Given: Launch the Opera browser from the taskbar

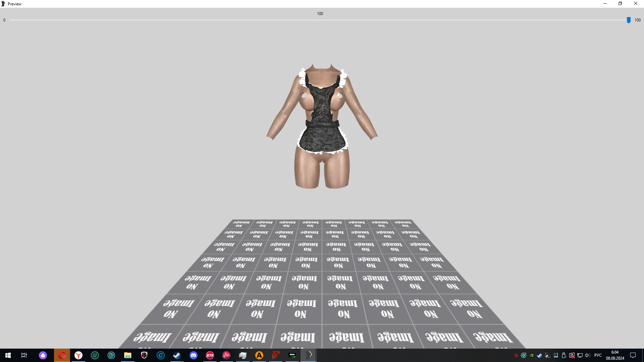Looking at the screenshot, I should point(62,355).
